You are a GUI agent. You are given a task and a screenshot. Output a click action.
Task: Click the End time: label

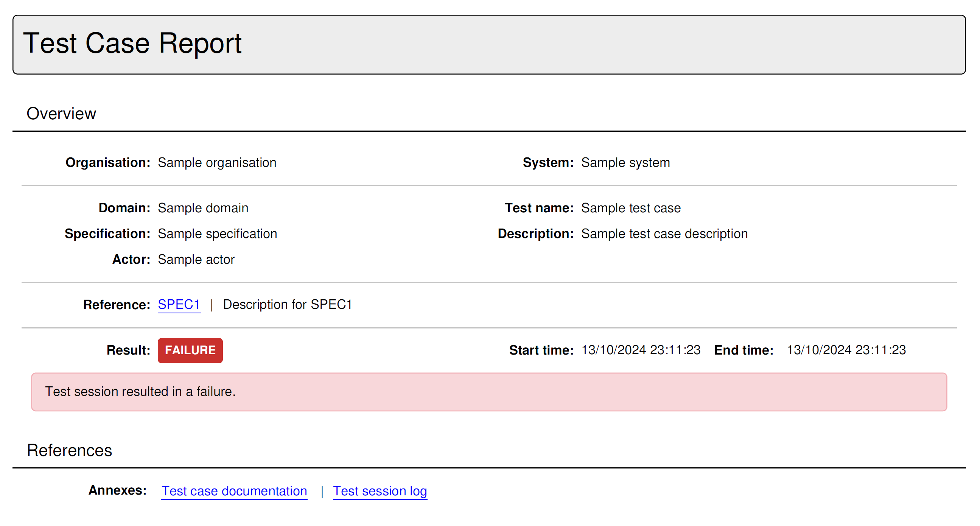tap(744, 350)
